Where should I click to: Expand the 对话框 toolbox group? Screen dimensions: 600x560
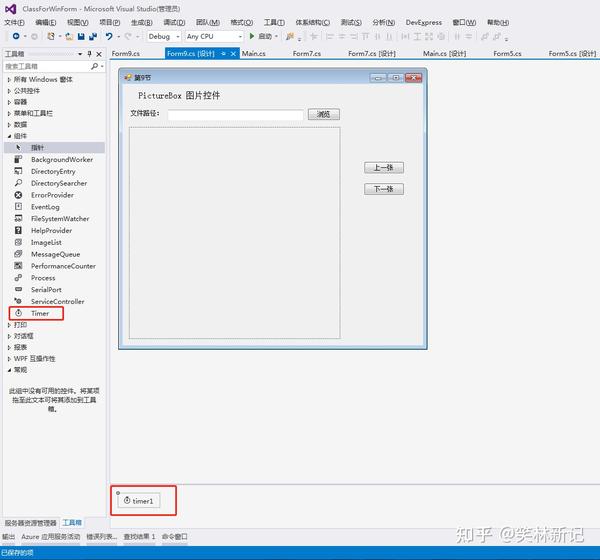(x=9, y=336)
